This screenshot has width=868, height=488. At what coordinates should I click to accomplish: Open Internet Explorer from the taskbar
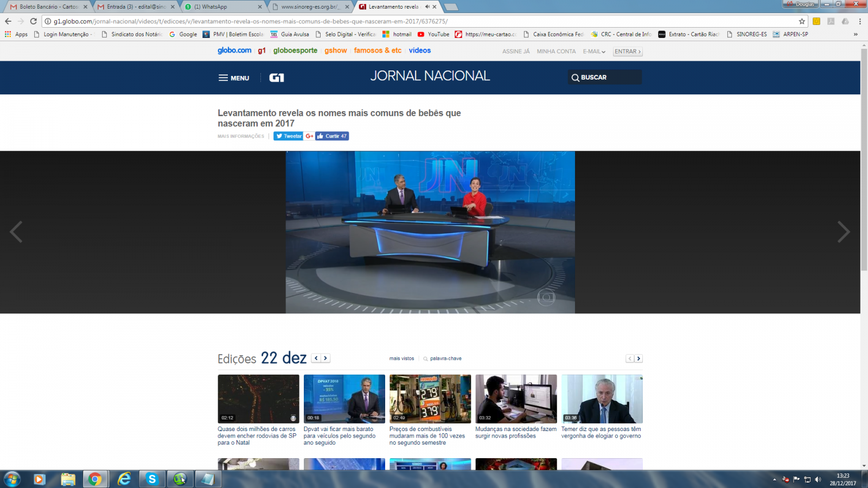(x=124, y=479)
